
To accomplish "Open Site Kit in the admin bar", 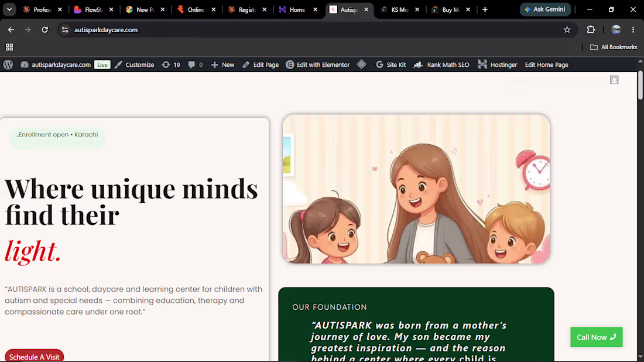I will click(390, 64).
